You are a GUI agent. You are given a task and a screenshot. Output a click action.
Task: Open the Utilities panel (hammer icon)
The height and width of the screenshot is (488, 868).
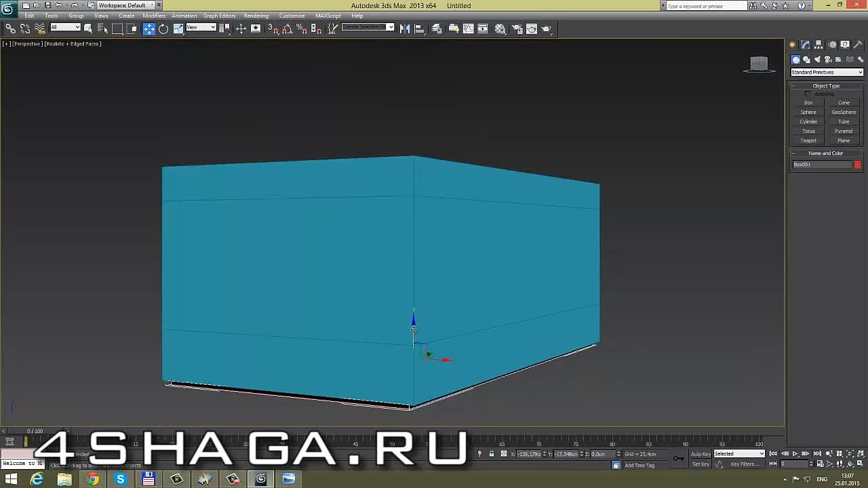pos(857,45)
